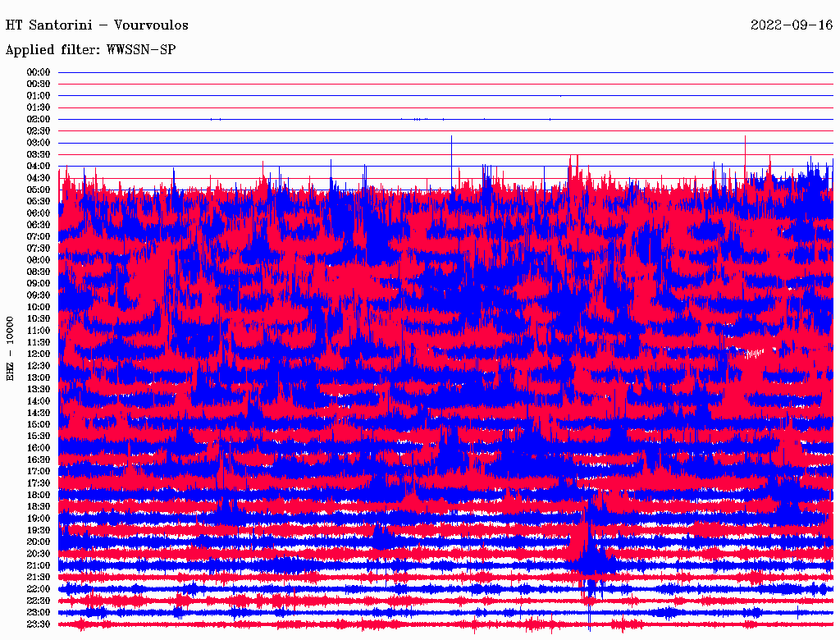Click the flat blue 00:00 trace line
Screen dimensions: 840x640
(445, 72)
